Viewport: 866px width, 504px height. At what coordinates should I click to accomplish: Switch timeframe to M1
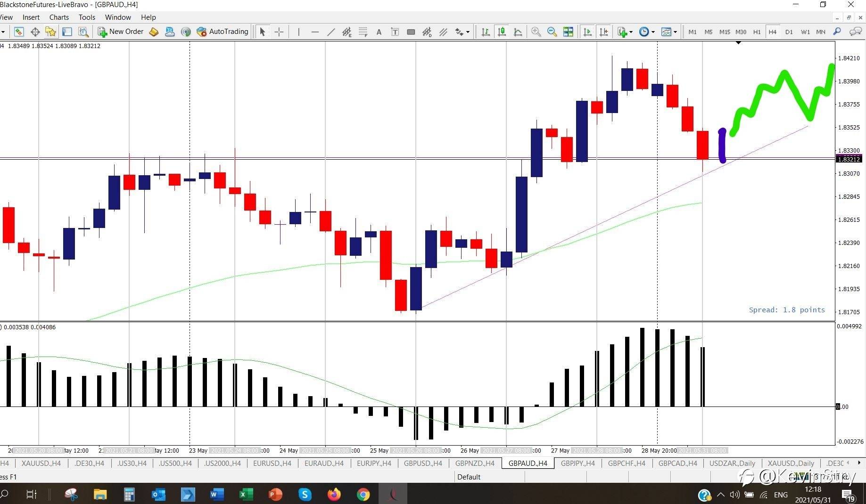[x=693, y=32]
